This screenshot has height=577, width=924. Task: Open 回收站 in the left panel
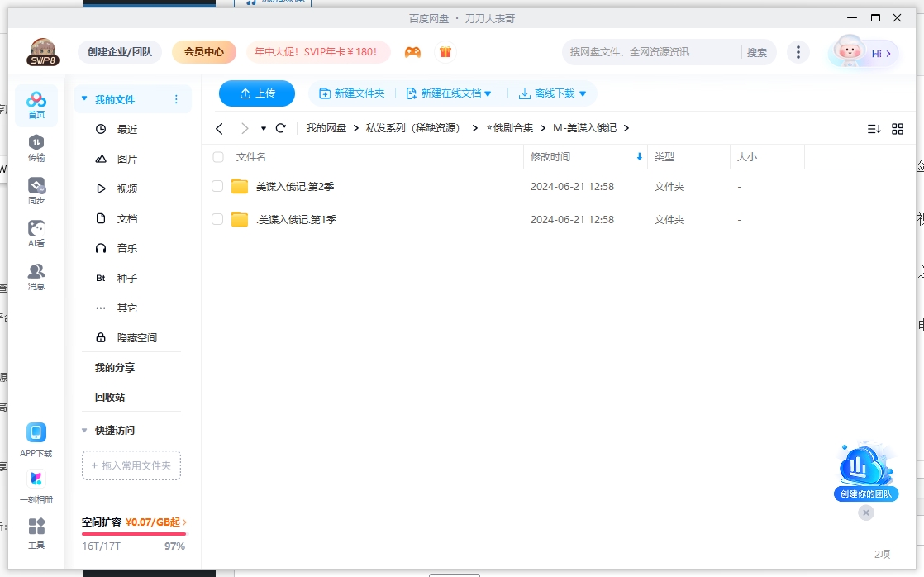tap(110, 398)
